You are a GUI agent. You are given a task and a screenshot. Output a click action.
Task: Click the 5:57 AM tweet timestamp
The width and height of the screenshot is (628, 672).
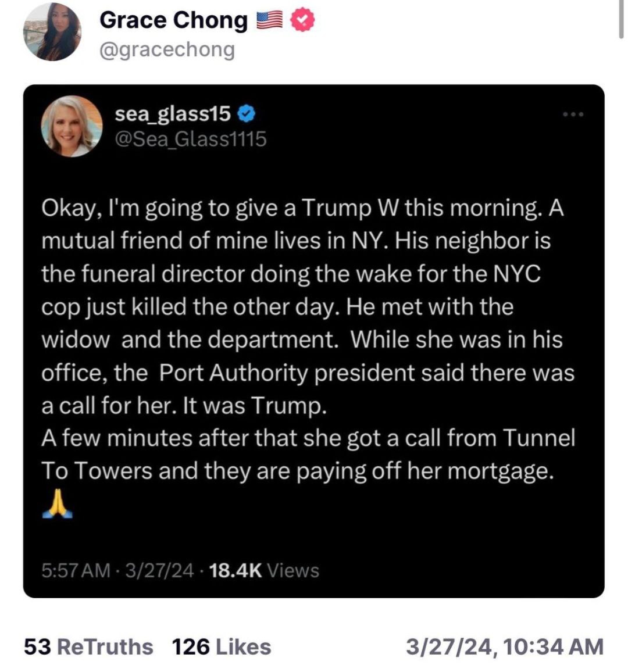tap(76, 570)
